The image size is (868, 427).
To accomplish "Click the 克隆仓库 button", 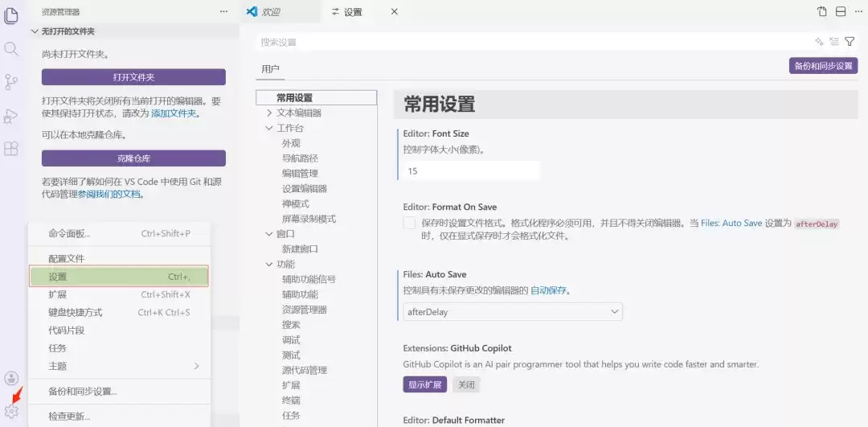I will tap(133, 158).
